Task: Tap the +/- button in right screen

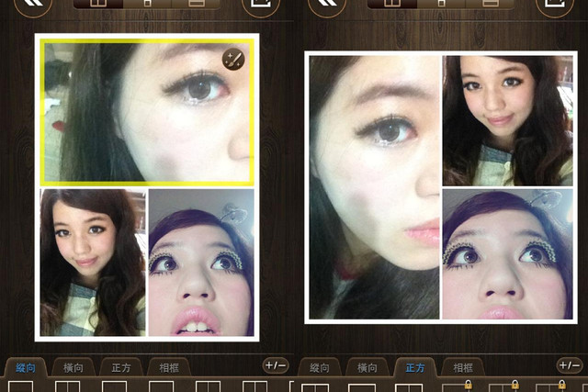Action: (x=570, y=365)
